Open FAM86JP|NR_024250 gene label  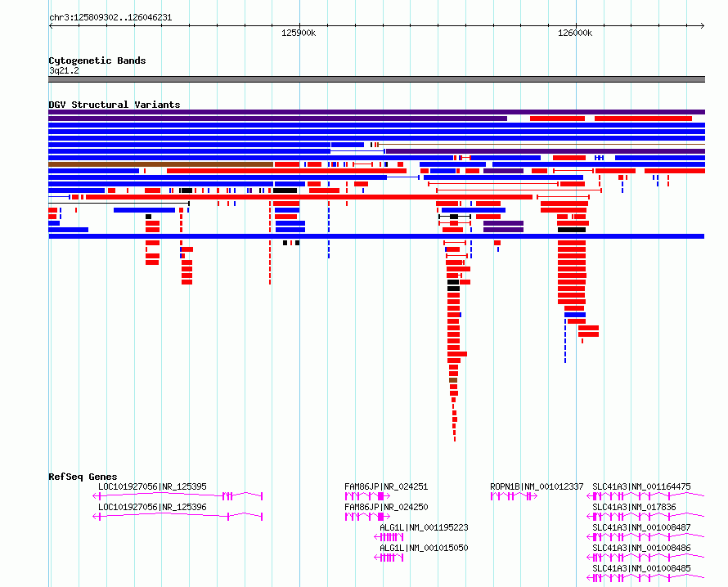[x=386, y=507]
